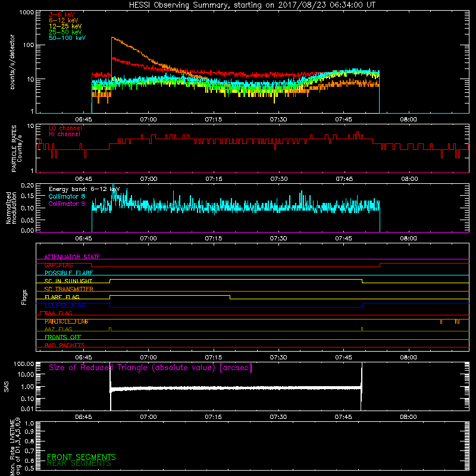This screenshot has height=476, width=476.
Task: Select the cyan 50-100 keV legend label
Action: (67, 38)
